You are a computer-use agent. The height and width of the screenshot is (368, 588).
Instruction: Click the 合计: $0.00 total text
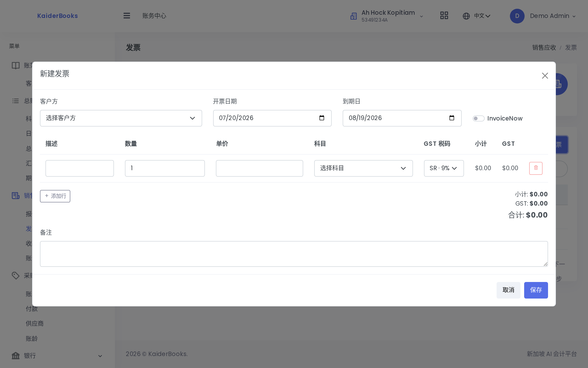pyautogui.click(x=528, y=215)
